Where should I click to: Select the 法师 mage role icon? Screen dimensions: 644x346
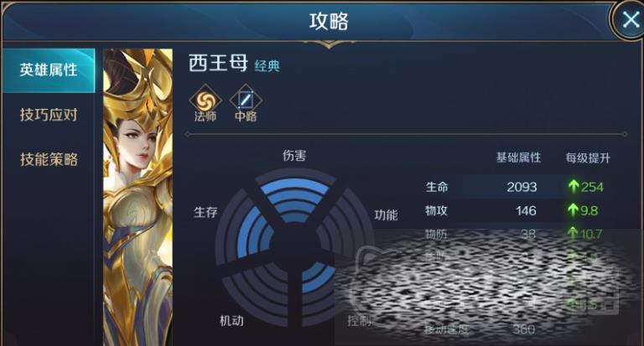(x=205, y=103)
